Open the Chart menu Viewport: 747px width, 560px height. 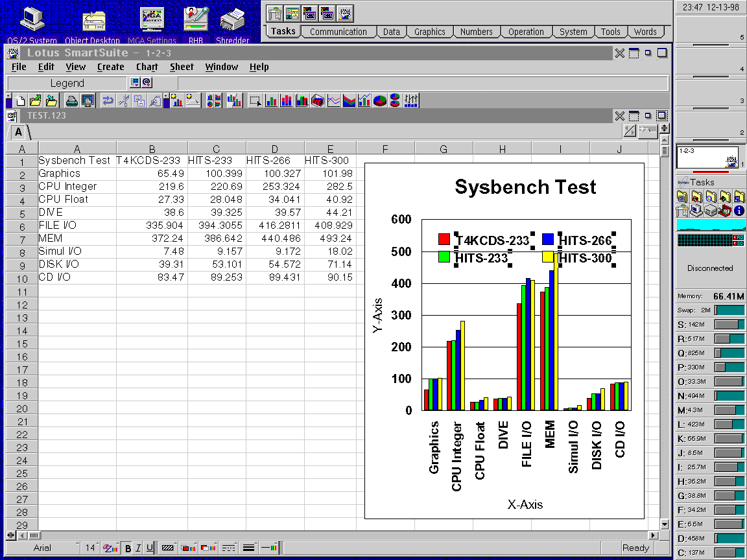click(147, 67)
